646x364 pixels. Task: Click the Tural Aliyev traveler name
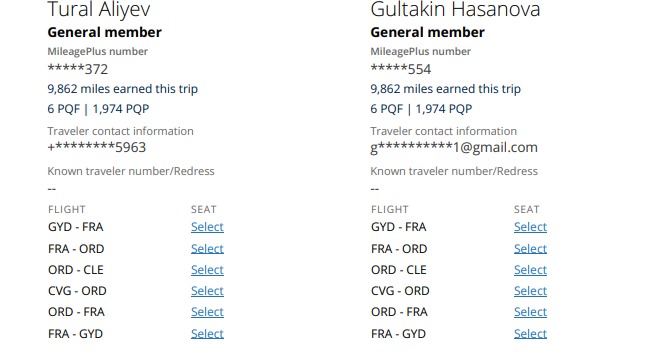tap(99, 9)
